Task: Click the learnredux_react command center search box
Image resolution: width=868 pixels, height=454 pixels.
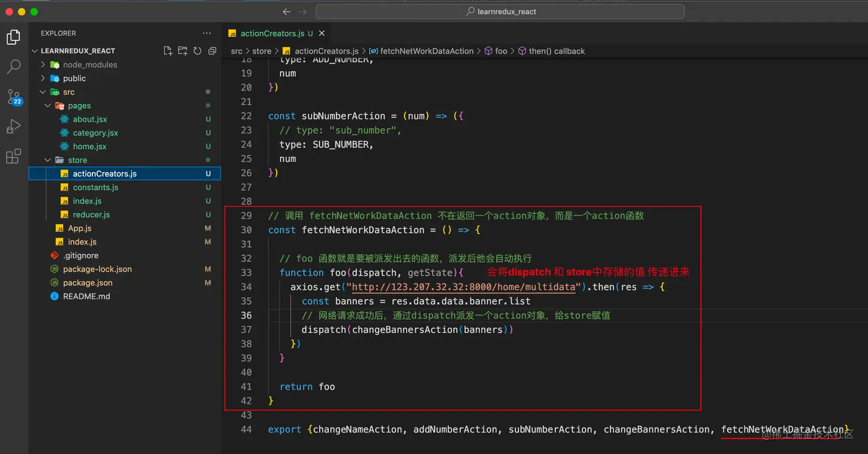Action: click(500, 11)
